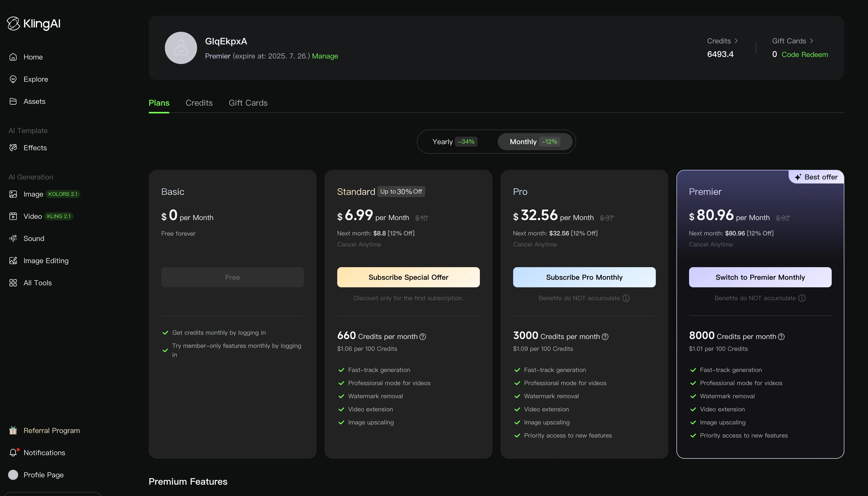Click help icon next to 660 Credits per month
868x496 pixels.
pos(422,336)
